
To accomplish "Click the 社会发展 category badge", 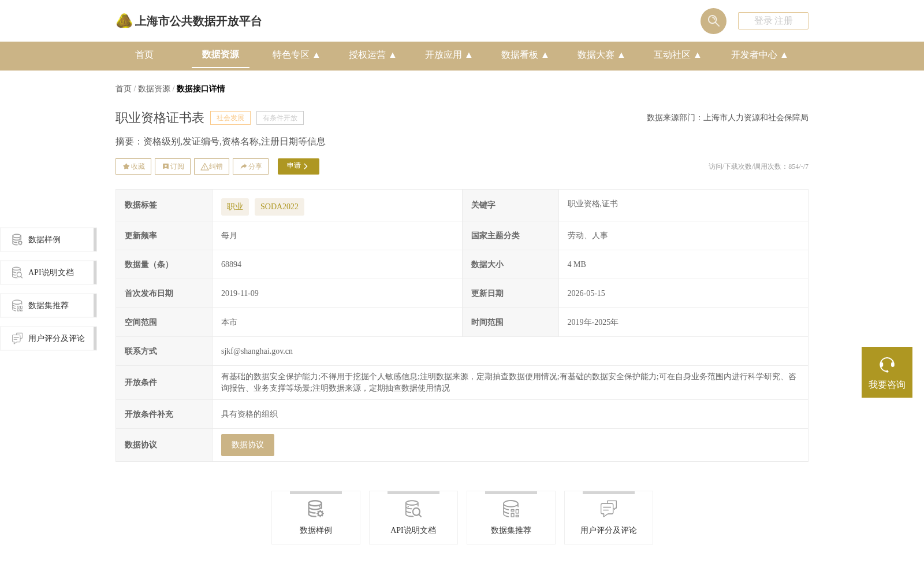I will [x=230, y=118].
